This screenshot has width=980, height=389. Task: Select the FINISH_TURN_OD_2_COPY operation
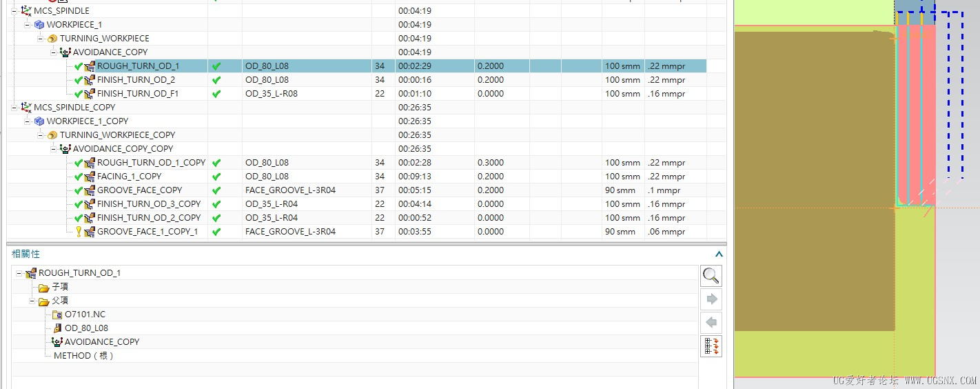[149, 217]
